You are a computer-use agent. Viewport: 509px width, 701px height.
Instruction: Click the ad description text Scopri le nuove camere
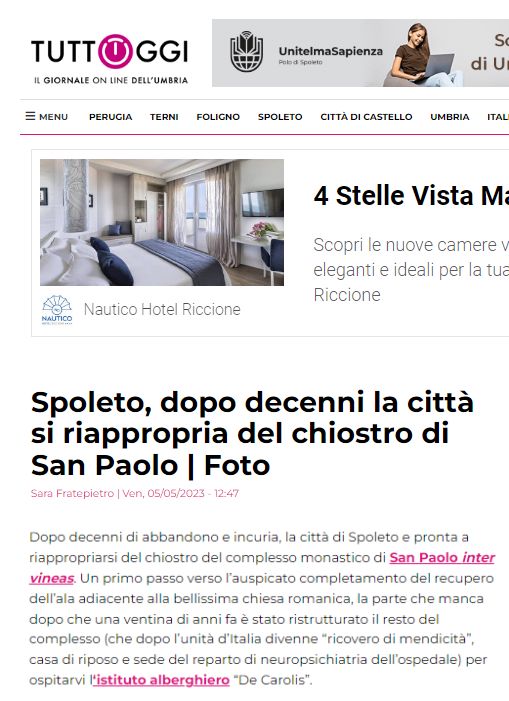411,270
